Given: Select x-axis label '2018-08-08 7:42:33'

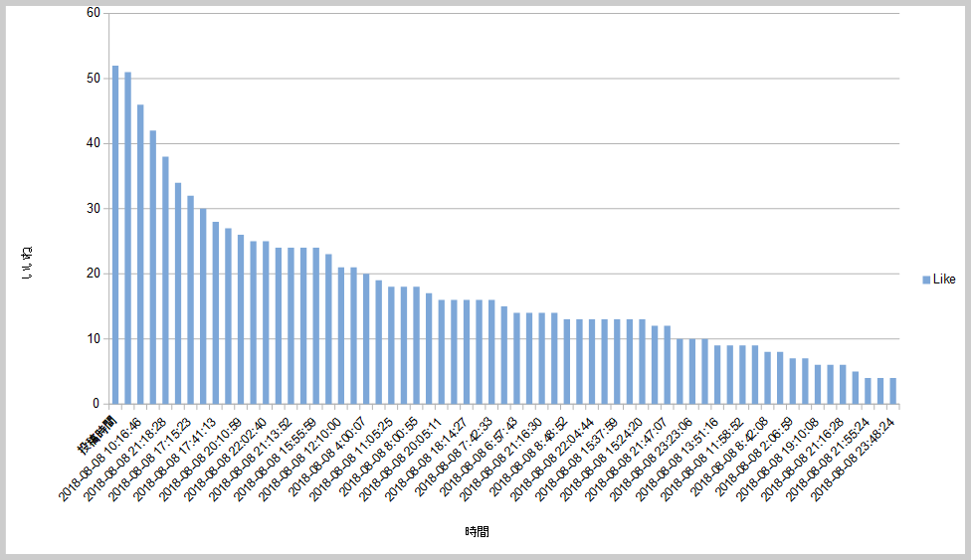Looking at the screenshot, I should (x=454, y=457).
